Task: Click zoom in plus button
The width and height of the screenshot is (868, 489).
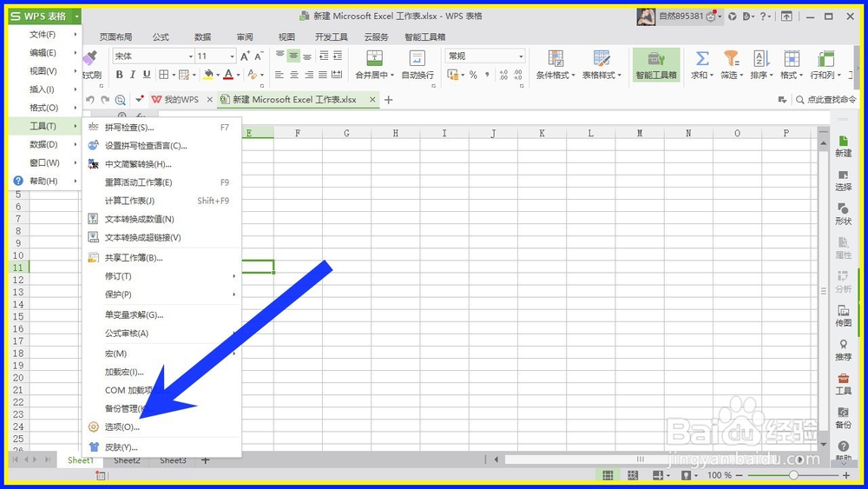Action: (845, 475)
